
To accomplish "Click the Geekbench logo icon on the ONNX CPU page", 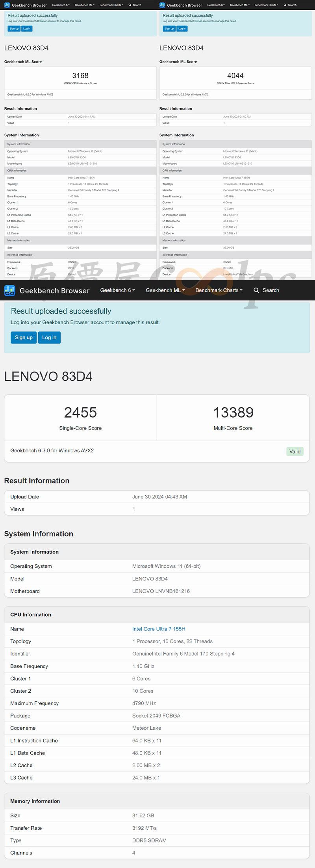I will [7, 5].
